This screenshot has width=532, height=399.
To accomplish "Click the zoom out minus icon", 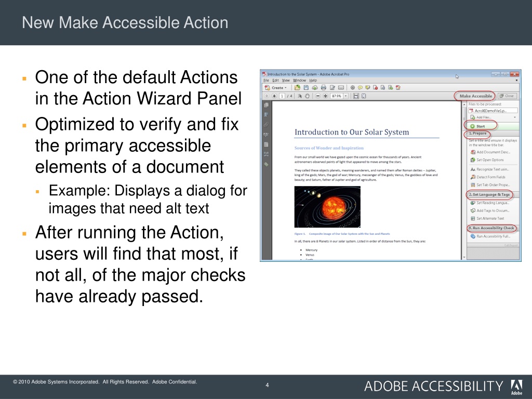I will [318, 96].
